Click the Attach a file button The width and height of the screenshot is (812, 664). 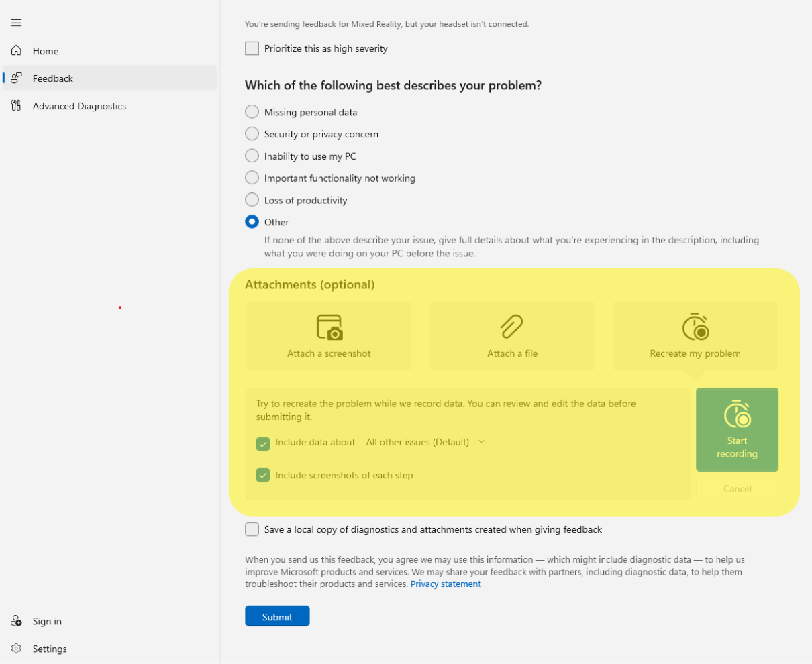512,335
